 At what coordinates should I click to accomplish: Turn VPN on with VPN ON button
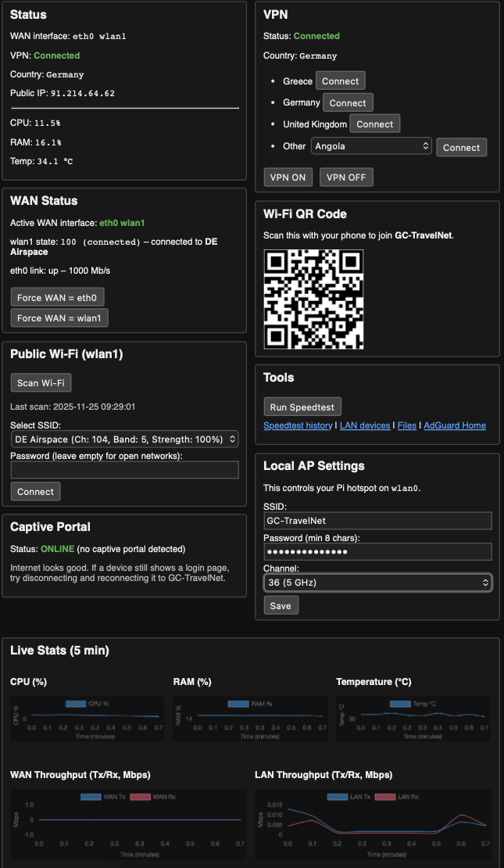coord(288,178)
